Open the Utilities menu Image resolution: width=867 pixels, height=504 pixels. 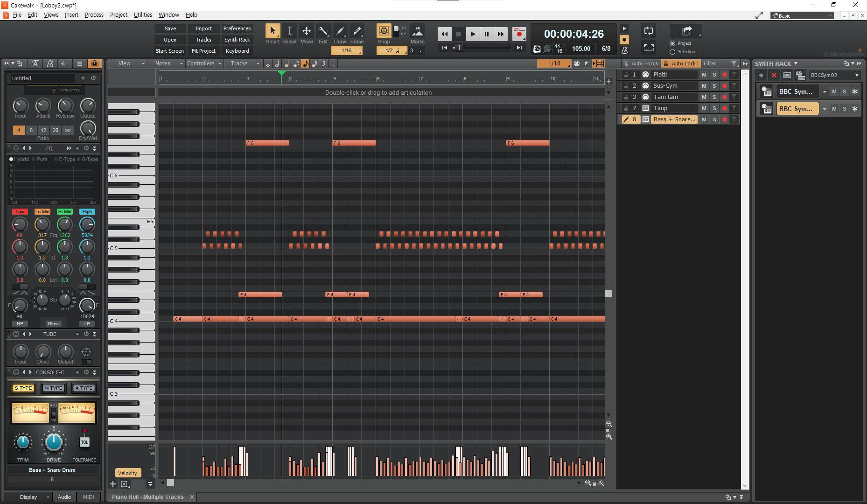point(143,15)
